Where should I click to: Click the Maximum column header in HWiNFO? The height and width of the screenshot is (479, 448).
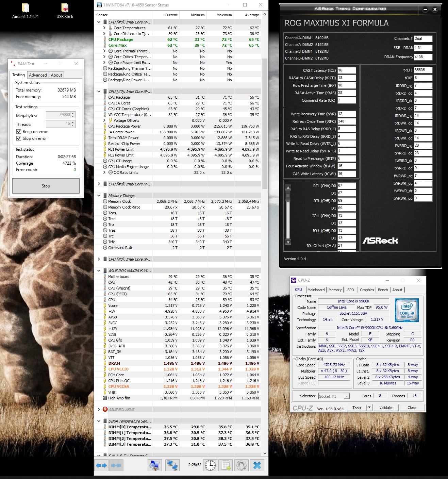220,15
